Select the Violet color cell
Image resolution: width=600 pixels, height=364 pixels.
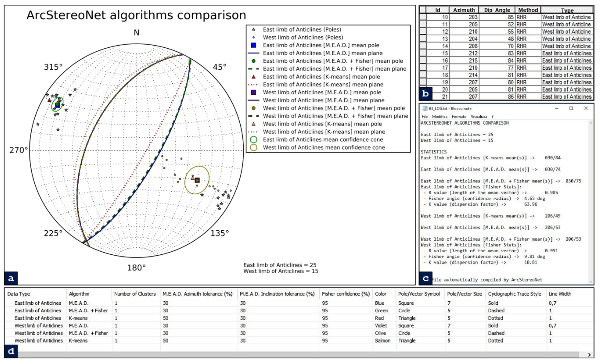[381, 326]
